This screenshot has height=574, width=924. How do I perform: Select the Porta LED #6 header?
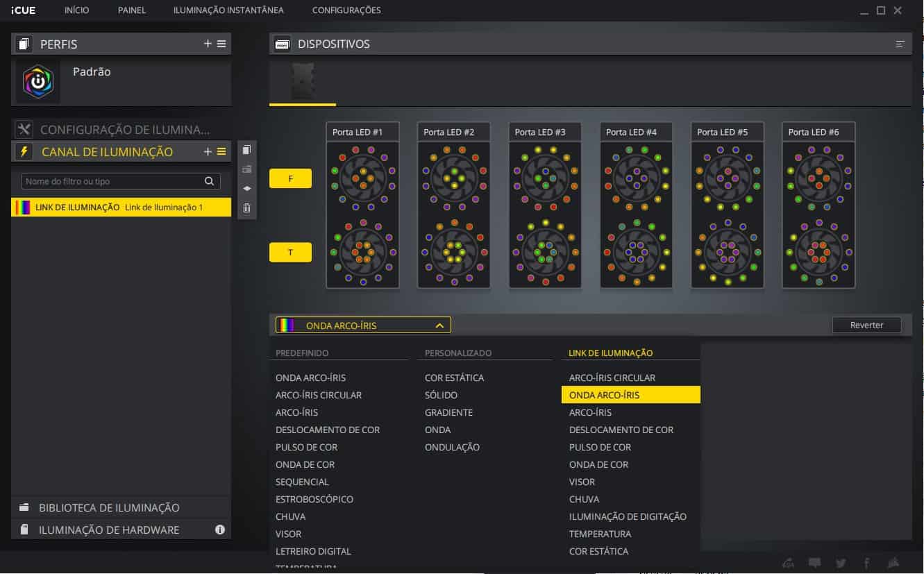(x=818, y=132)
